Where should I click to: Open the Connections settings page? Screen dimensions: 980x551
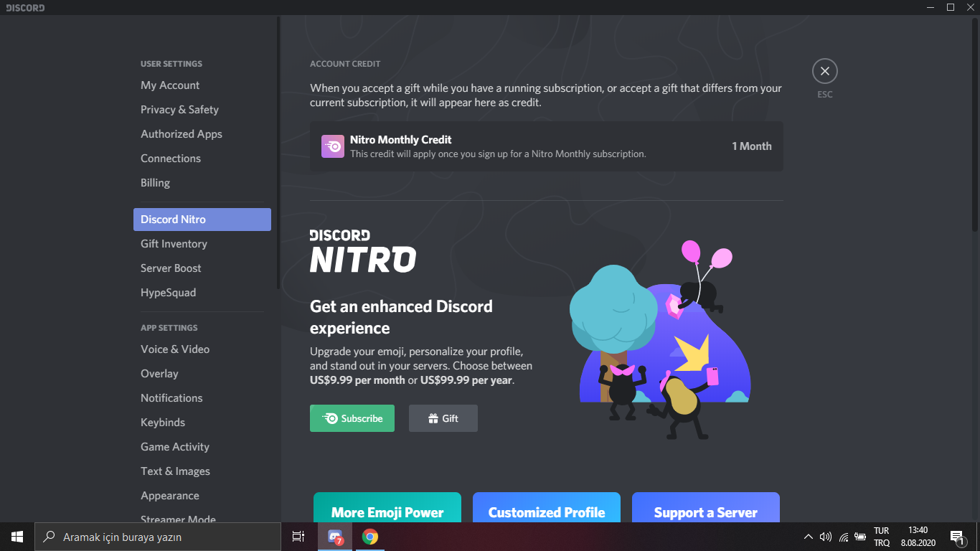(202, 159)
